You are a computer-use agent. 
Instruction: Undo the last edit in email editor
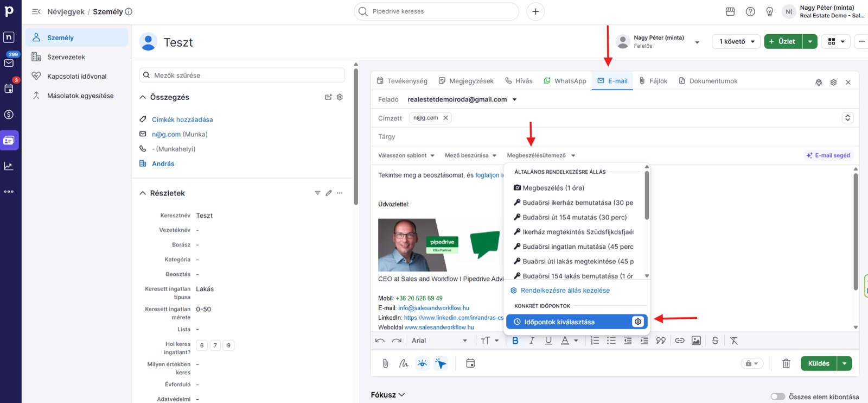(380, 341)
